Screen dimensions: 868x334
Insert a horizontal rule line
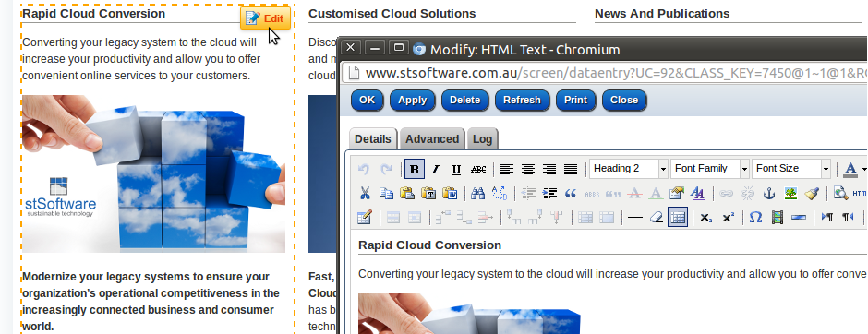[x=635, y=218]
